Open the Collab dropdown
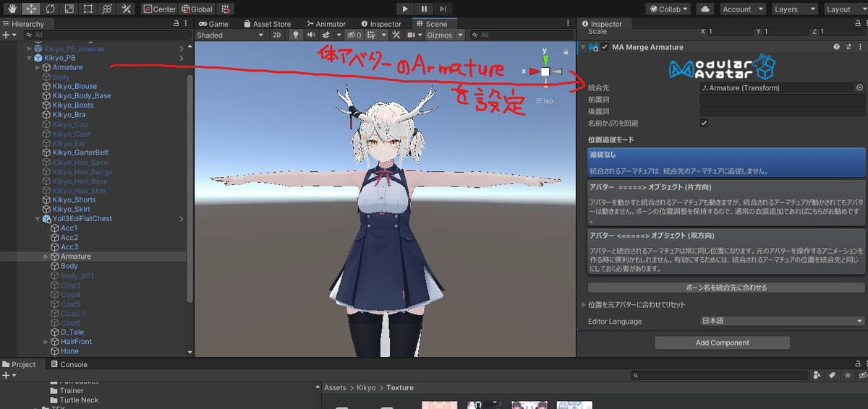 (x=668, y=9)
